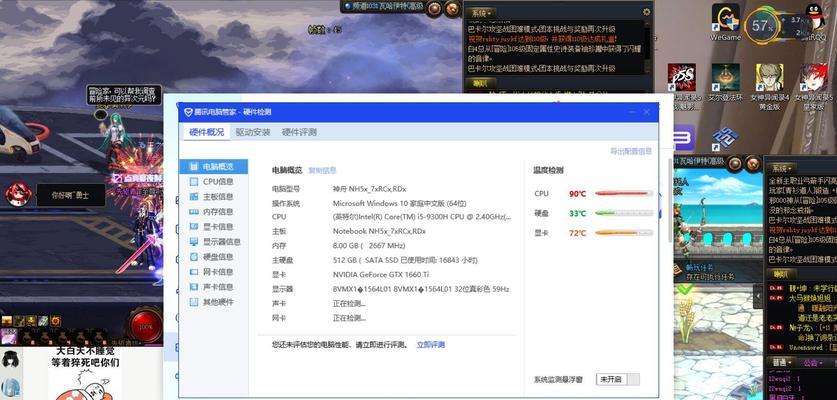
Task: Select 电脑概览 in the hardware sidebar
Action: [214, 167]
